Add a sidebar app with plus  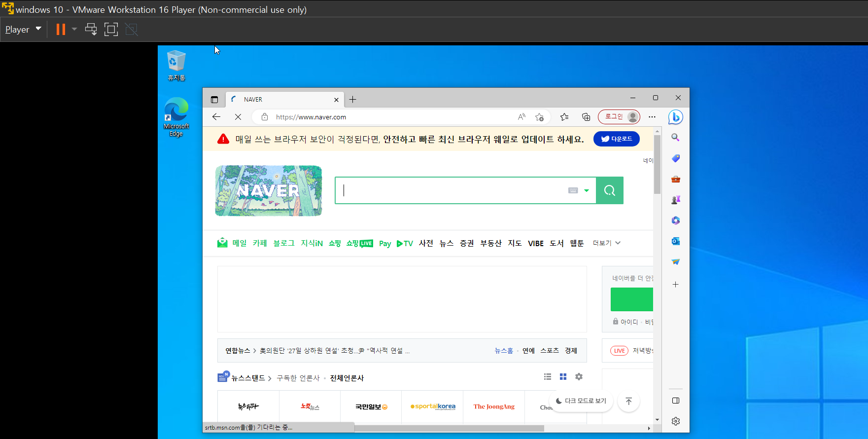click(x=676, y=285)
